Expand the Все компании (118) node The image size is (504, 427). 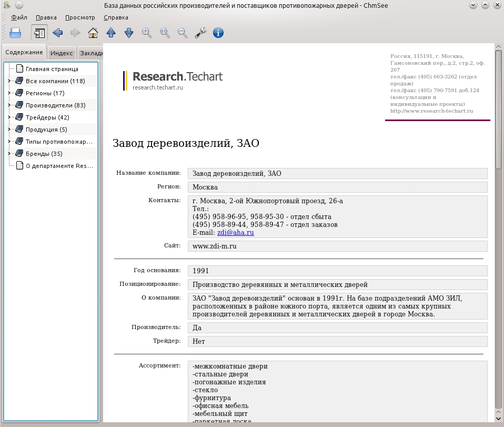coord(9,81)
